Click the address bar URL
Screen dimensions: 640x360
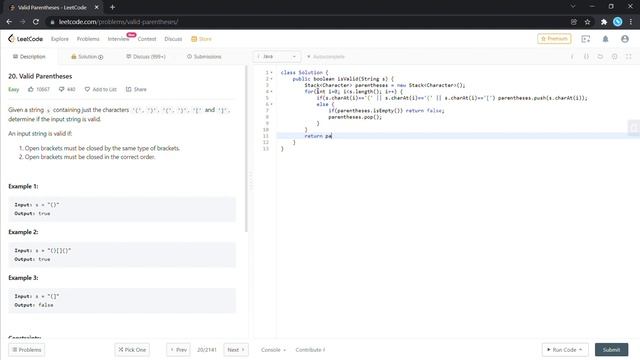(118, 22)
